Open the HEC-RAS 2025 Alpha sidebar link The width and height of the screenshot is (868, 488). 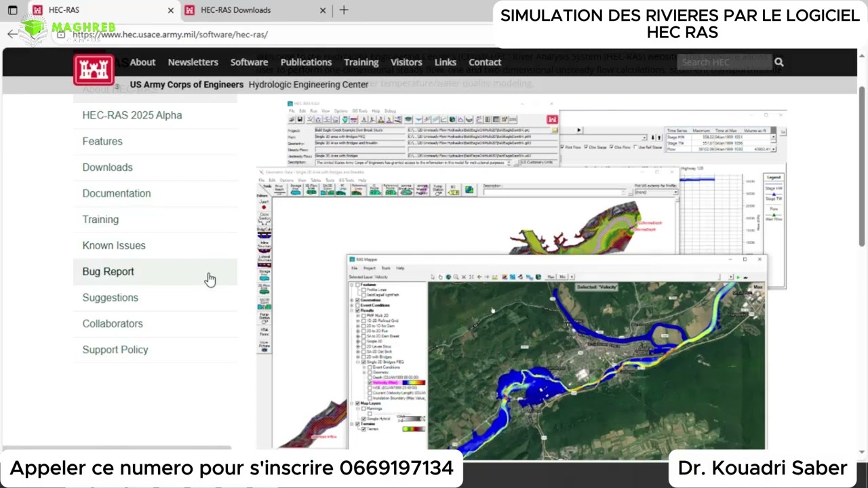point(132,115)
